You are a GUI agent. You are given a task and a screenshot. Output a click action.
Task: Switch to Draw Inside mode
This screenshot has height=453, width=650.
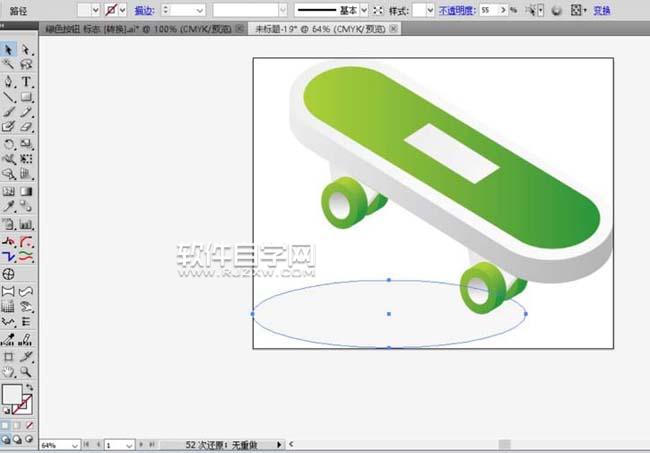(29, 439)
